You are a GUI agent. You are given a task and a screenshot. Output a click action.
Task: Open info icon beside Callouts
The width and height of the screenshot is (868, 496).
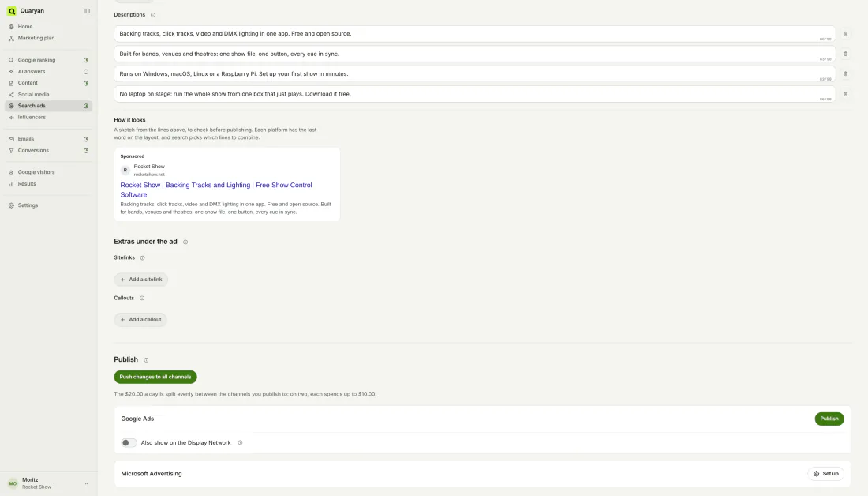[x=142, y=299]
